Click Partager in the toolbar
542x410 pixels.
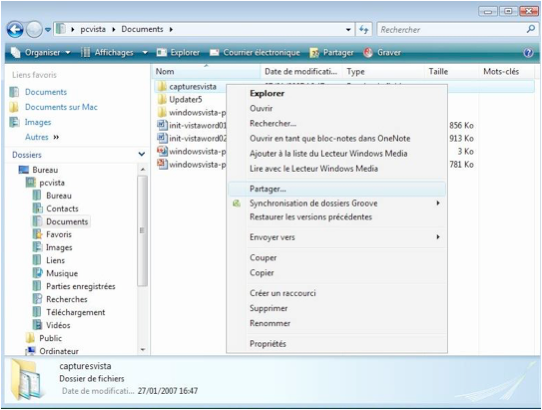click(332, 53)
